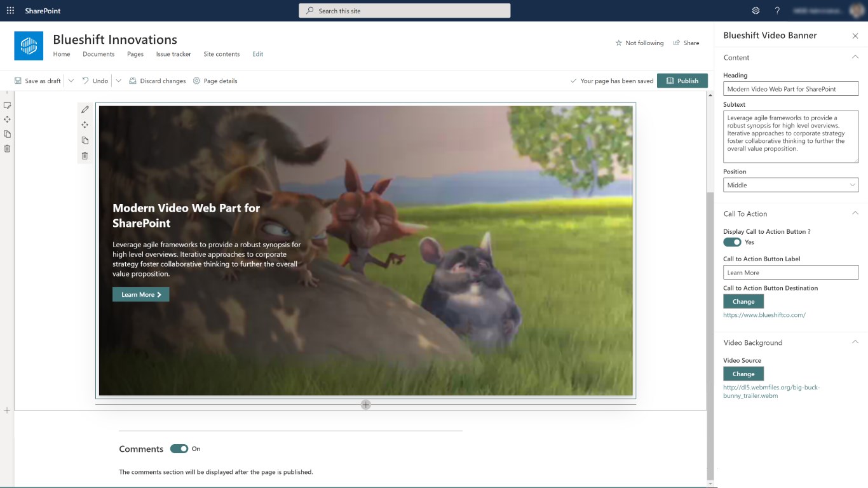Open the Undo dropdown arrow
The height and width of the screenshot is (488, 868).
pyautogui.click(x=118, y=81)
